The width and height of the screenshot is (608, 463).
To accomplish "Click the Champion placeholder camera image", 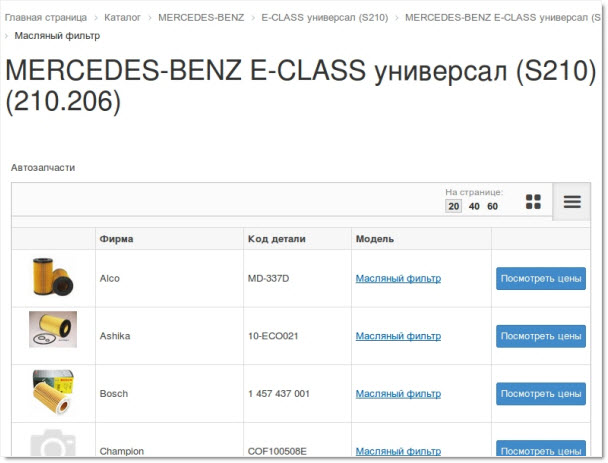I will click(52, 447).
